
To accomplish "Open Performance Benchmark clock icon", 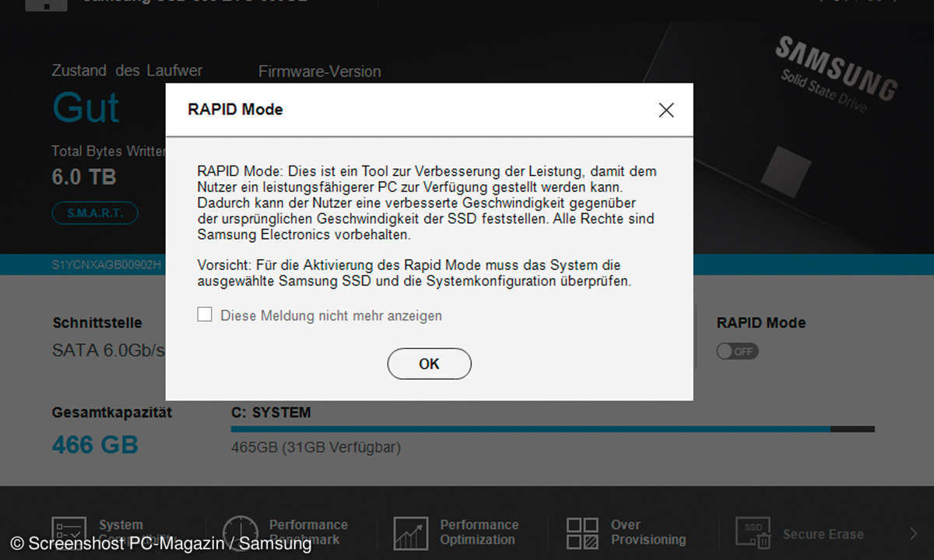I will 240,533.
